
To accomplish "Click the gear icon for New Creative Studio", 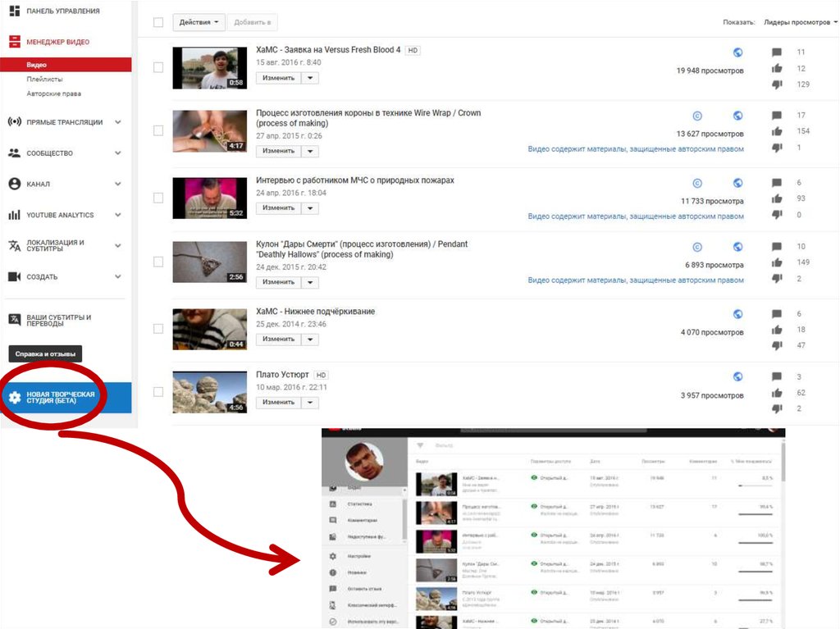I will click(x=14, y=398).
